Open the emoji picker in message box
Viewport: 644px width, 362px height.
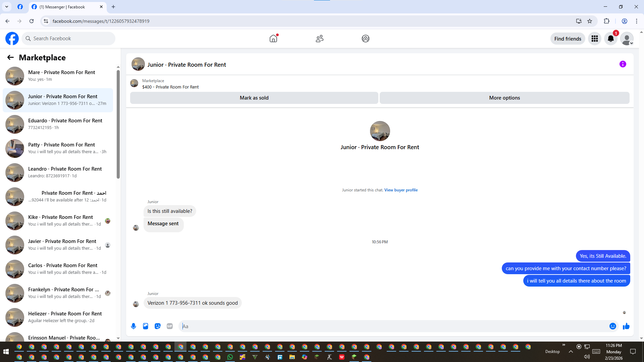(x=612, y=326)
